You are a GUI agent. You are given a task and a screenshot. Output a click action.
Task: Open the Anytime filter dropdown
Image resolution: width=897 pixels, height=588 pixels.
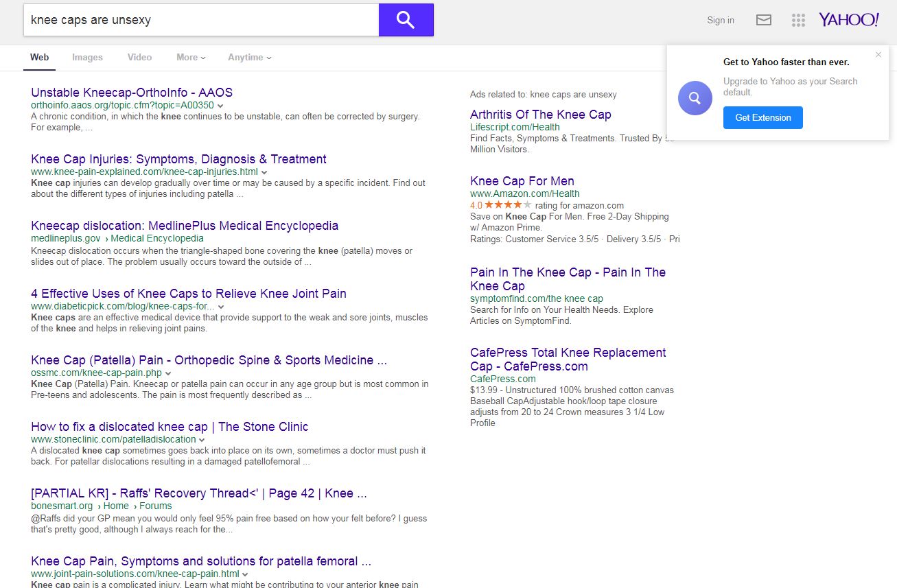pyautogui.click(x=249, y=58)
